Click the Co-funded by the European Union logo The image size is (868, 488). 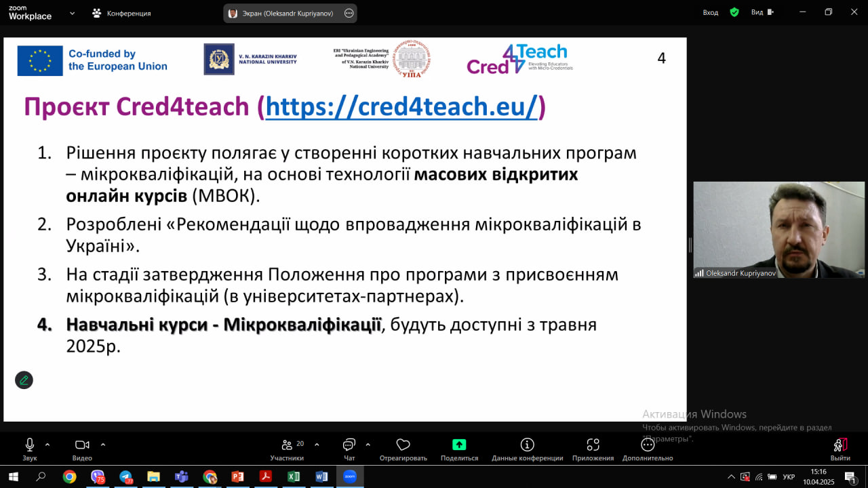92,60
